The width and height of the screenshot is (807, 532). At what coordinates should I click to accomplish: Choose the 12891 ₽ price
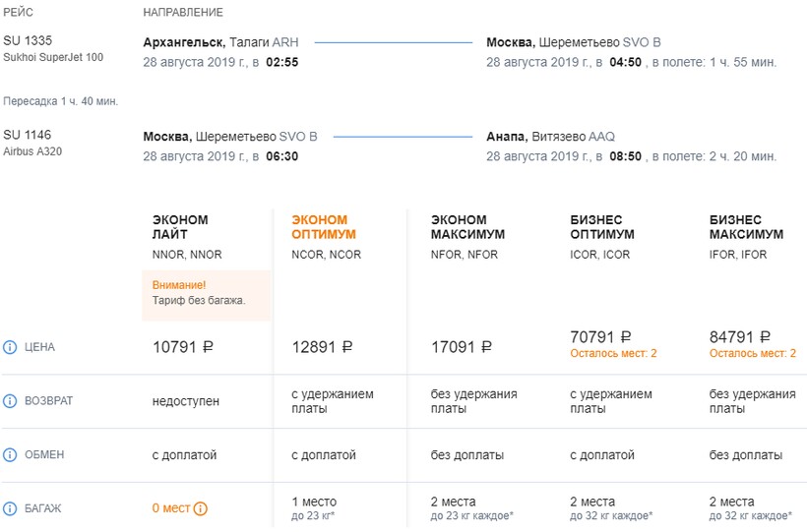(x=322, y=347)
